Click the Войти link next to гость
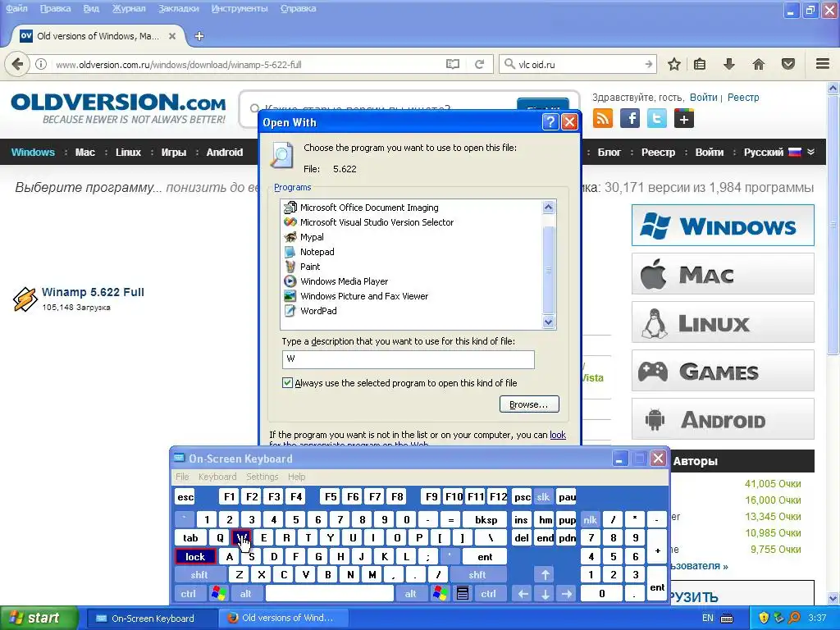This screenshot has width=840, height=630. pos(703,97)
